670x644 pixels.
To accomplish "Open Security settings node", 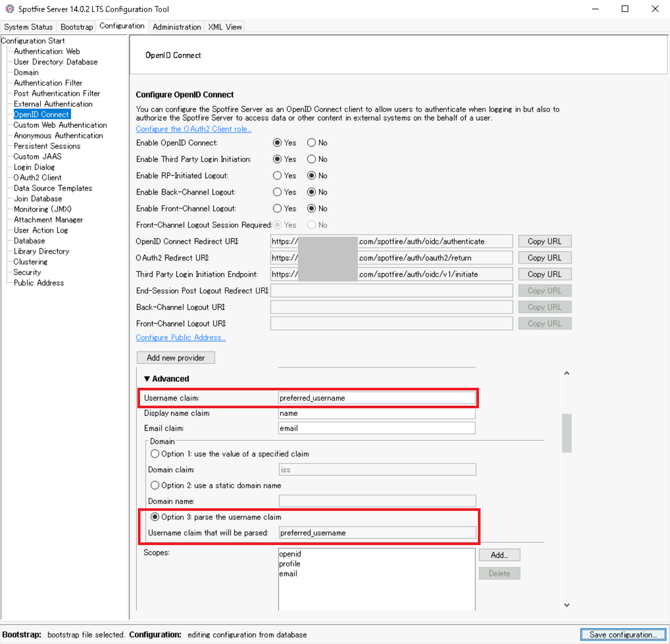I will click(x=27, y=272).
